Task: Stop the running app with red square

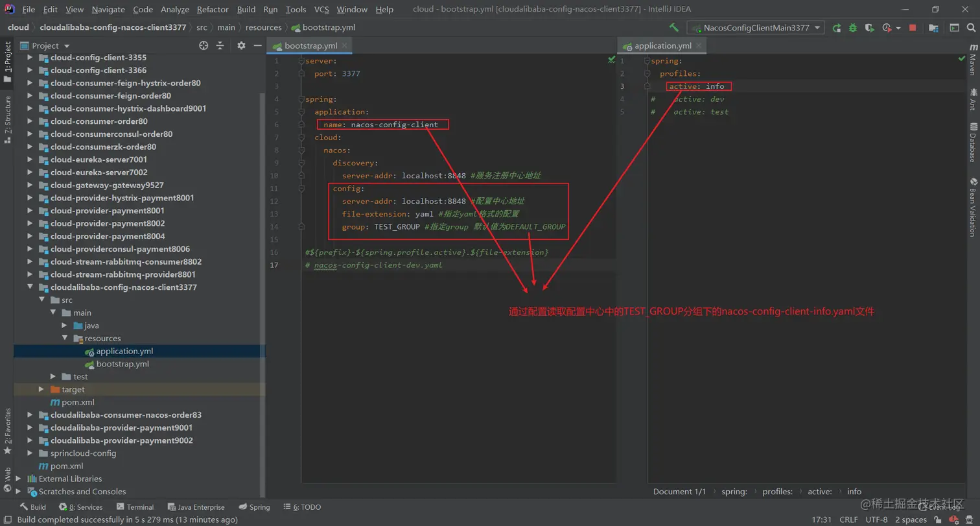Action: (x=913, y=28)
